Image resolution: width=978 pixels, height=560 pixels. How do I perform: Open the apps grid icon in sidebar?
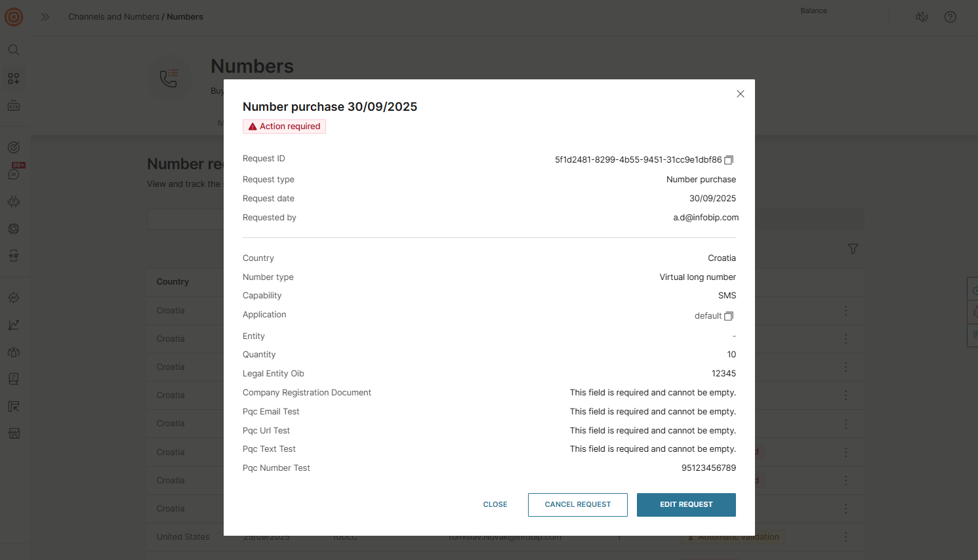point(14,79)
